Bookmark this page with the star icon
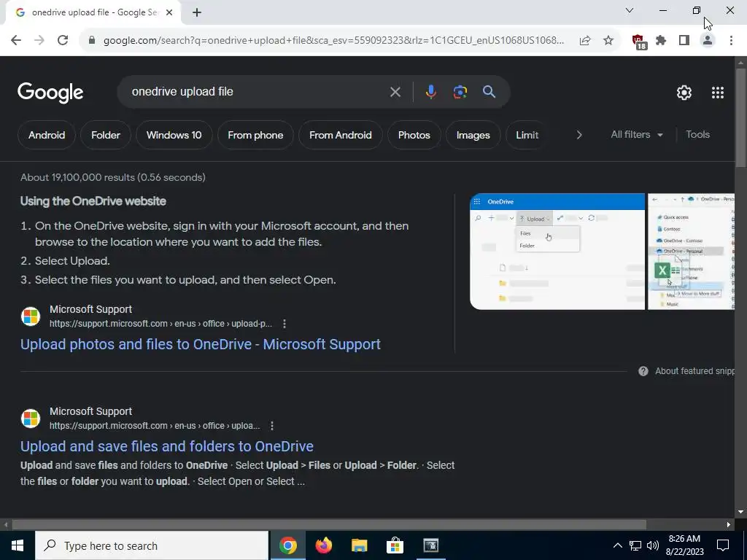 [x=608, y=41]
